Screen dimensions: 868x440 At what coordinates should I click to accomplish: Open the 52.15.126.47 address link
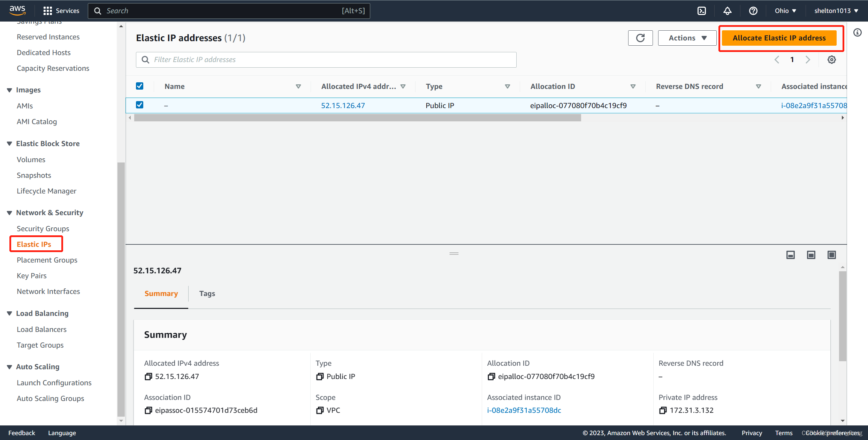tap(343, 105)
